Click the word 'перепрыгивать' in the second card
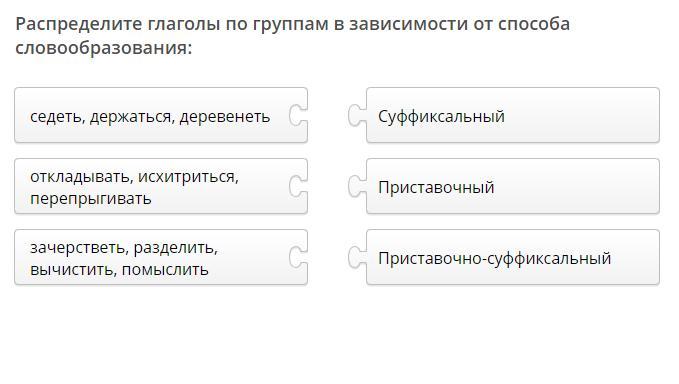679x384 pixels. click(91, 199)
